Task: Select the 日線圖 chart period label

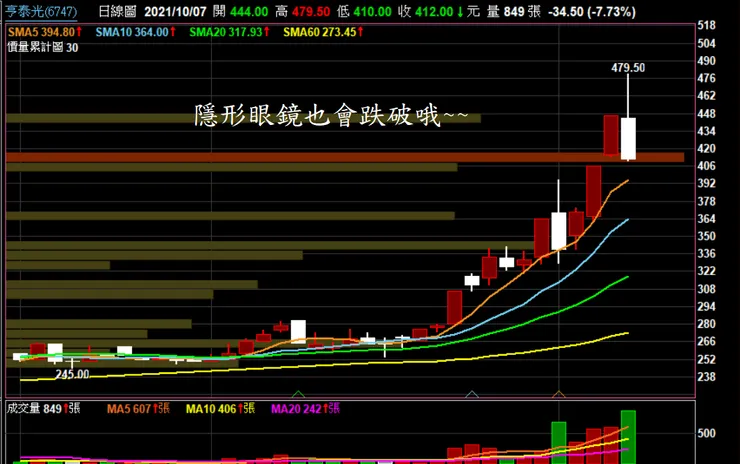Action: click(117, 11)
